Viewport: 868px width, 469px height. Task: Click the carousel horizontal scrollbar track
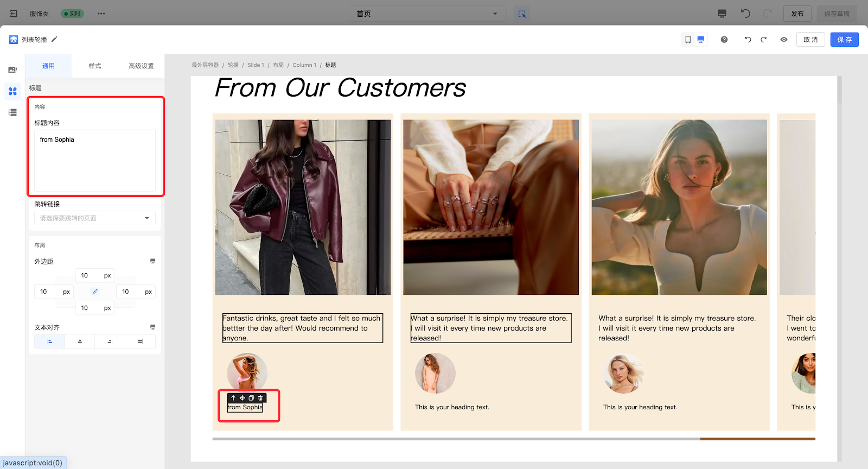456,439
